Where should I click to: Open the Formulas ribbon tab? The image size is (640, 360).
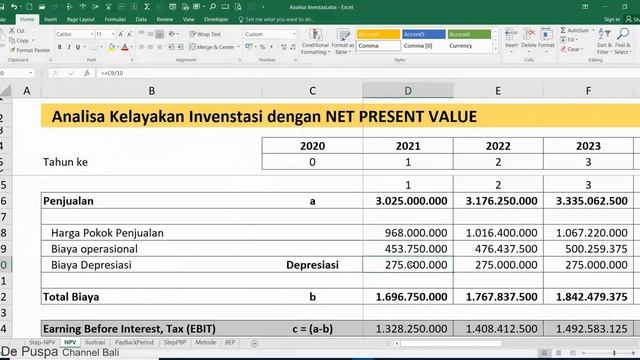click(x=115, y=19)
